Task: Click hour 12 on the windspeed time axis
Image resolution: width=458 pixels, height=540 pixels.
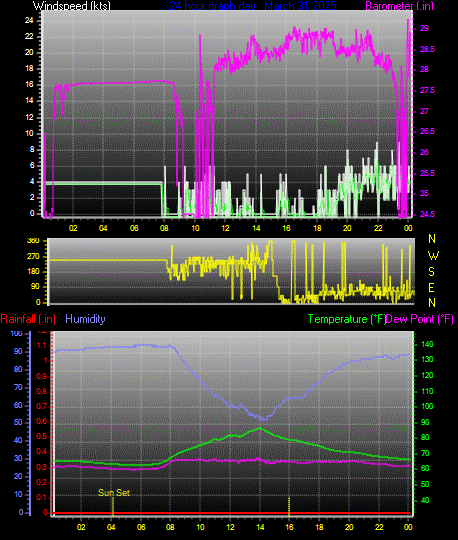Action: (x=225, y=228)
